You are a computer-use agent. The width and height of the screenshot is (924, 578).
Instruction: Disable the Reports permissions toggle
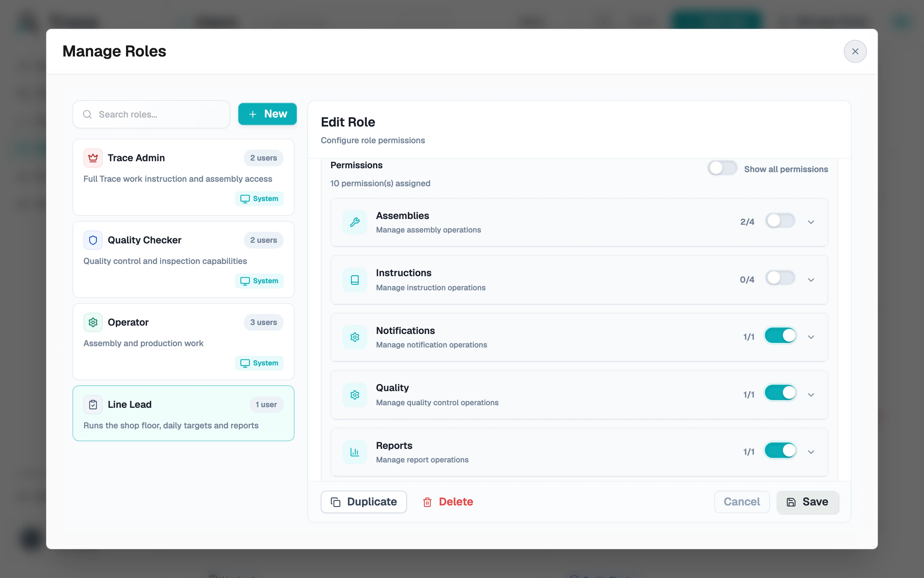780,450
